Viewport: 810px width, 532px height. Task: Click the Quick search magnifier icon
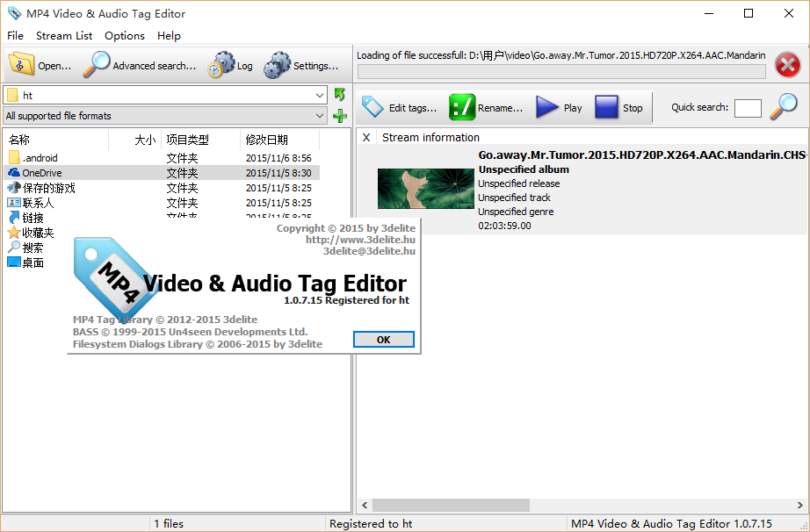(783, 107)
